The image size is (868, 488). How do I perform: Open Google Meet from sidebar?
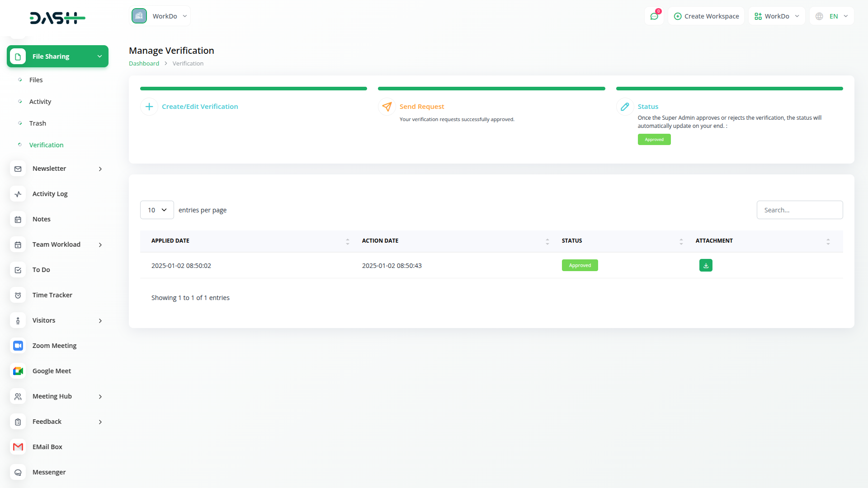pos(52,371)
